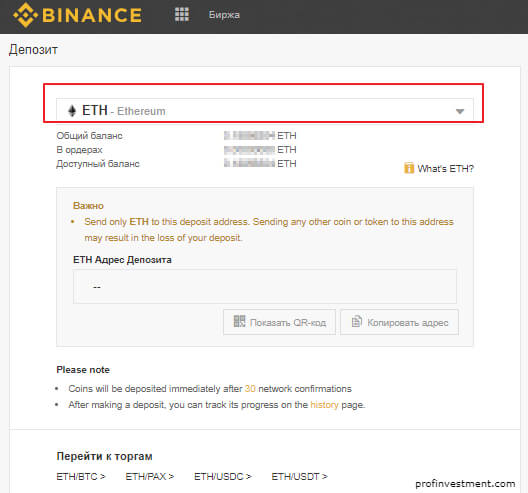Image resolution: width=528 pixels, height=493 pixels.
Task: Open the apps grid menu icon
Action: [x=182, y=14]
